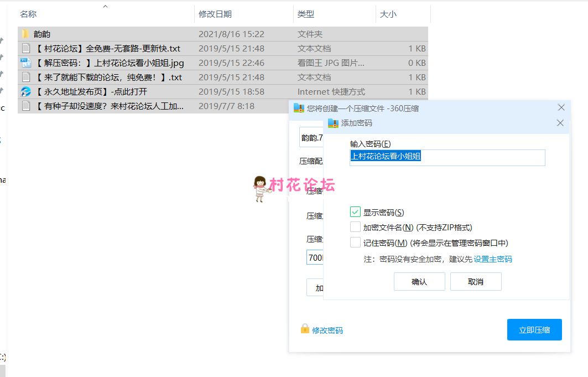Click the lock icon beside 修改密码
Screen dimensions: 588x377
(x=305, y=329)
